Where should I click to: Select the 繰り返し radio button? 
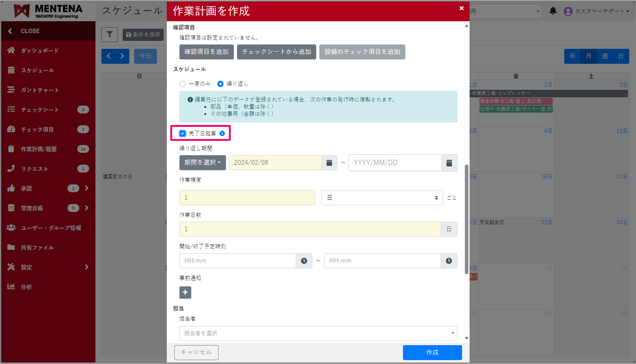[220, 84]
